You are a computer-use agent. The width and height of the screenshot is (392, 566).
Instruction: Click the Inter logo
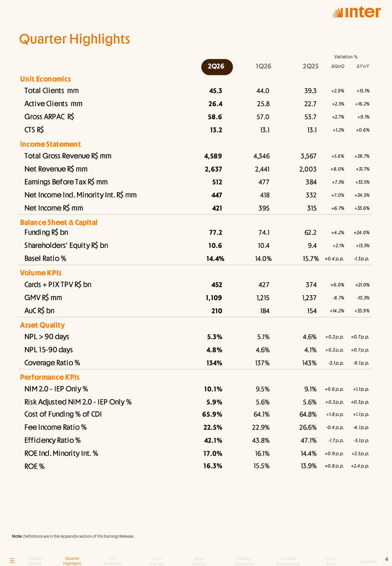[357, 12]
